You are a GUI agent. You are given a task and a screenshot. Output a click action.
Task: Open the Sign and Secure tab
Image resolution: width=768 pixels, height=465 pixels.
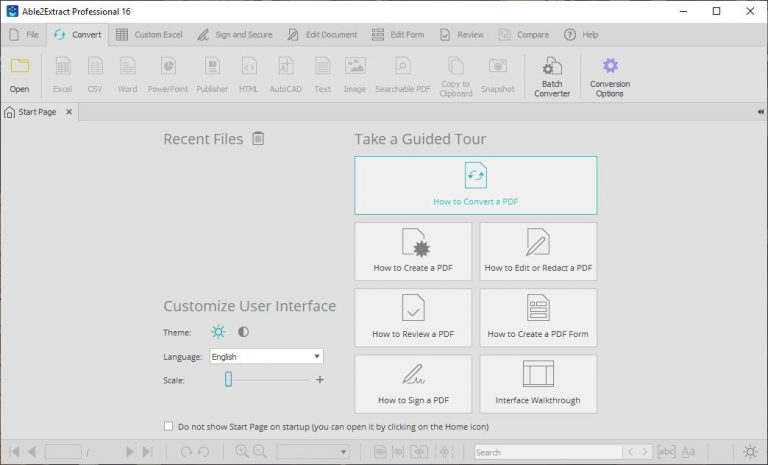click(x=235, y=35)
